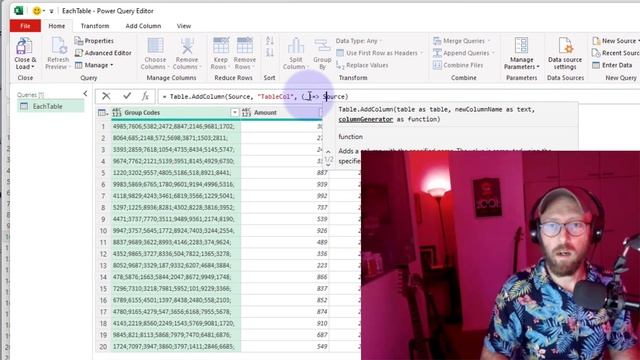
Task: Open the Merge Queries dropdown
Action: [462, 41]
